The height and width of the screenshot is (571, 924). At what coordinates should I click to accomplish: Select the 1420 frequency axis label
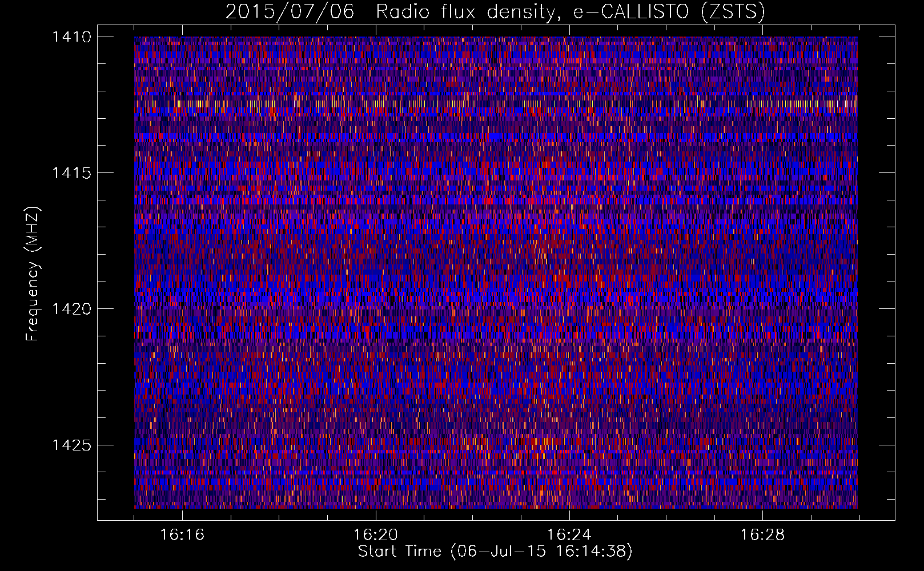[x=71, y=309]
